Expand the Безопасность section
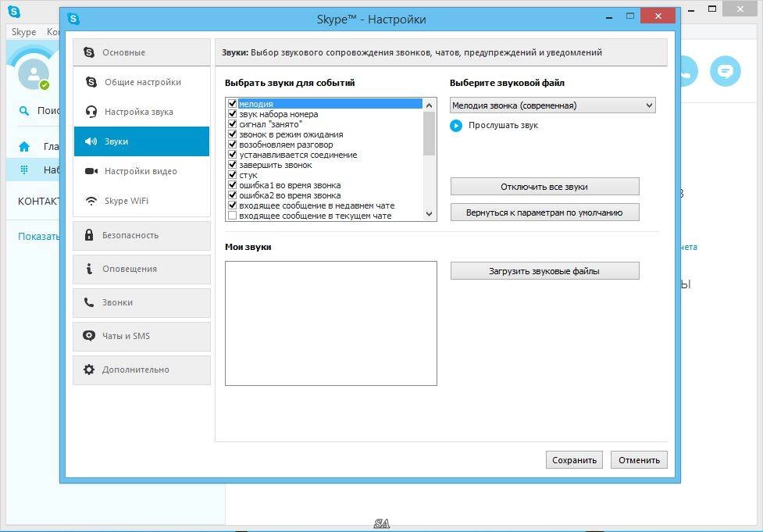 click(141, 236)
